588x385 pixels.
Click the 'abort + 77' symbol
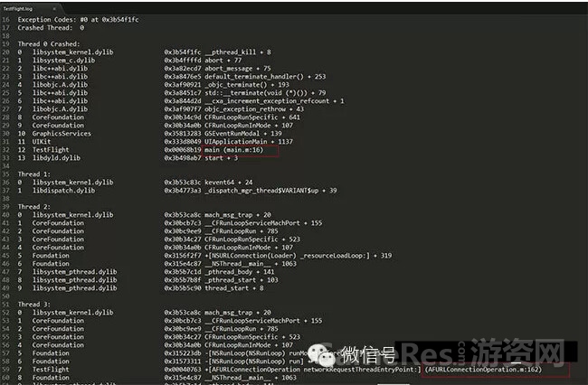223,61
